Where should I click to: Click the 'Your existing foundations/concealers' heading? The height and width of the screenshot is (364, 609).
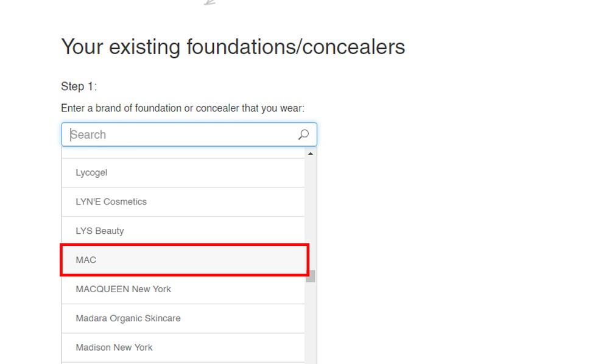pos(233,47)
